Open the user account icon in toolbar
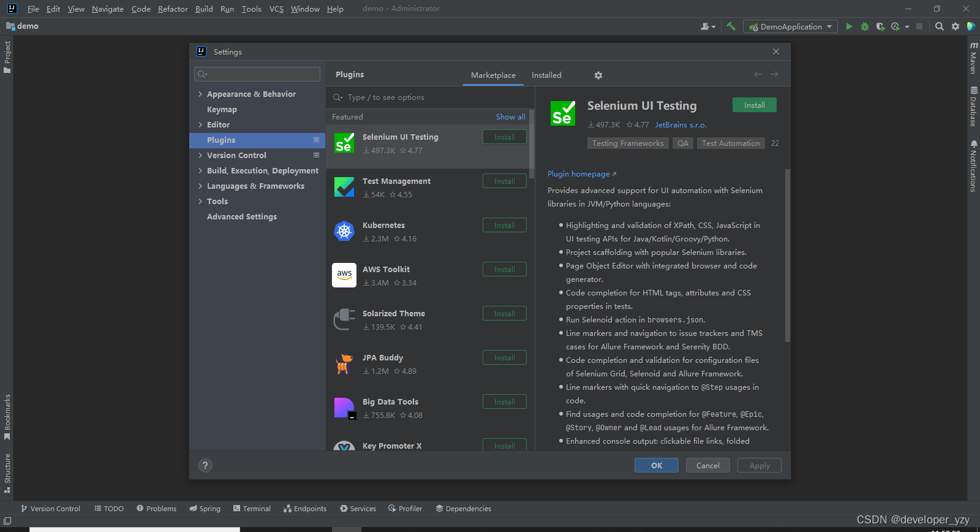 tap(708, 26)
